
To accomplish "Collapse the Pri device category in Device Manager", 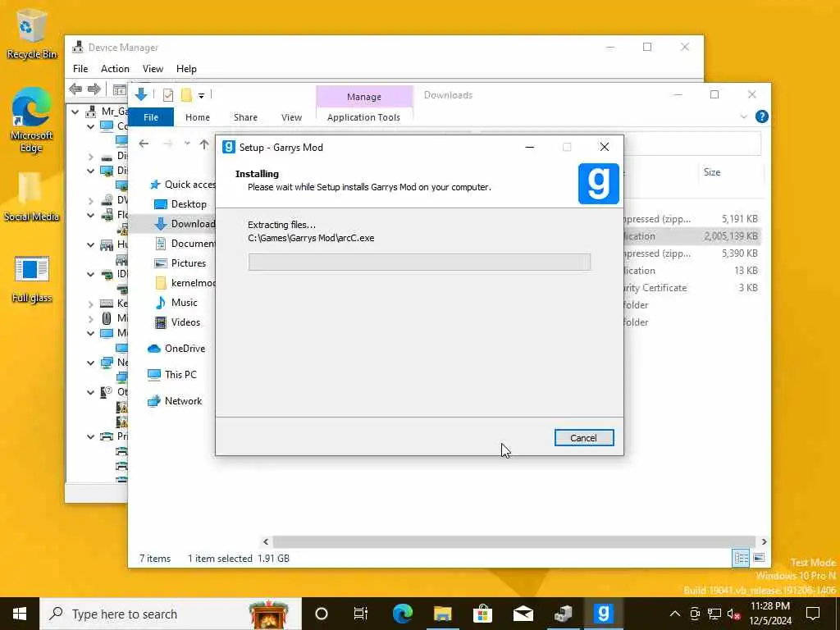I will 90,436.
